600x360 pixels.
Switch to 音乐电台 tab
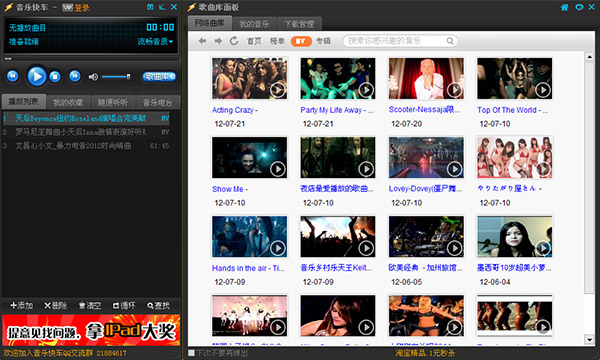[158, 103]
